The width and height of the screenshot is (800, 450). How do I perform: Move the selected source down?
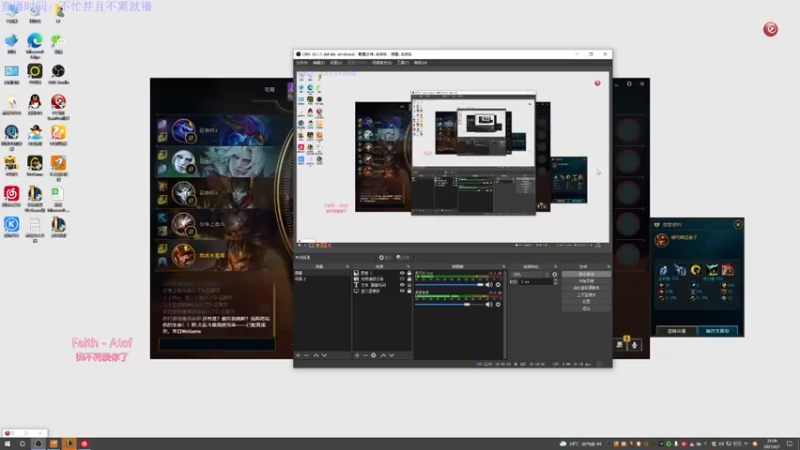(392, 355)
